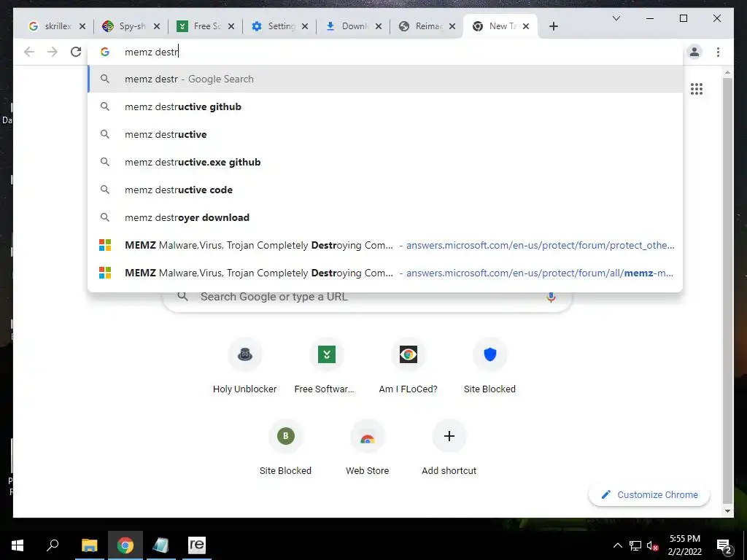747x560 pixels.
Task: Click the voice search microphone icon
Action: point(551,297)
